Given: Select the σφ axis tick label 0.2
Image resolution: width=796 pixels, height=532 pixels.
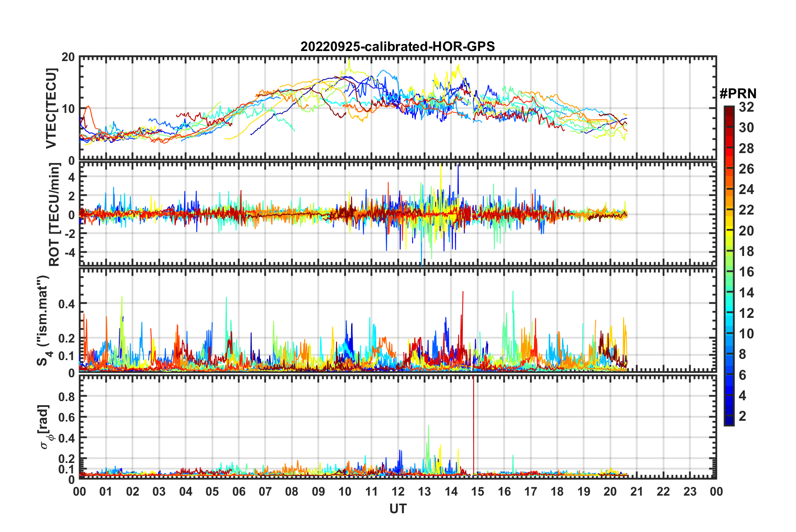Looking at the screenshot, I should click(67, 459).
